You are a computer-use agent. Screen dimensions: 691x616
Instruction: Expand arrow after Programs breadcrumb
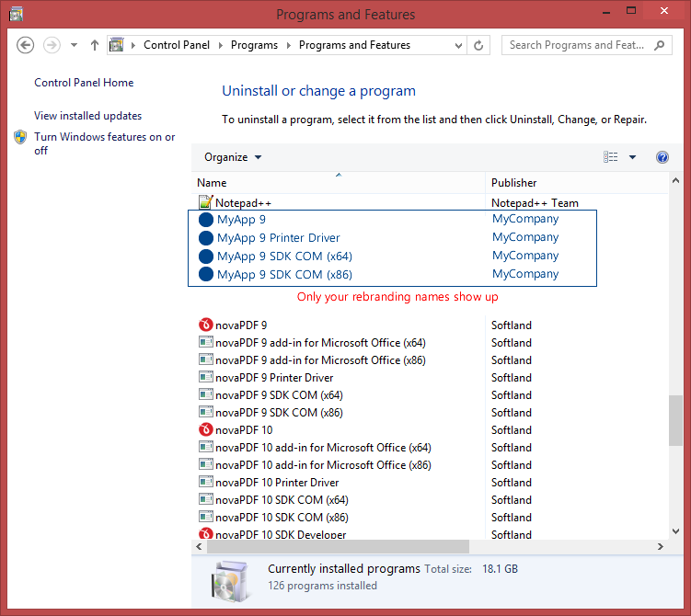[289, 45]
